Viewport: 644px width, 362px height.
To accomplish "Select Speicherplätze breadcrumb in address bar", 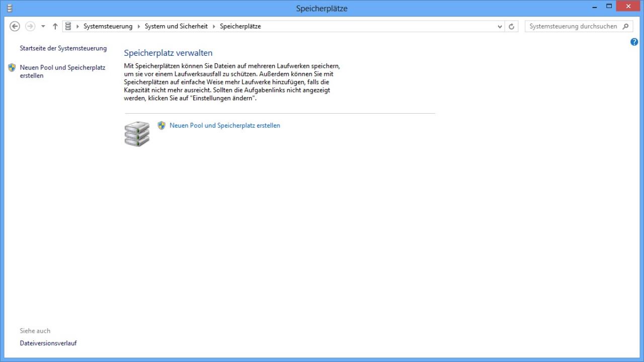I will pos(240,26).
